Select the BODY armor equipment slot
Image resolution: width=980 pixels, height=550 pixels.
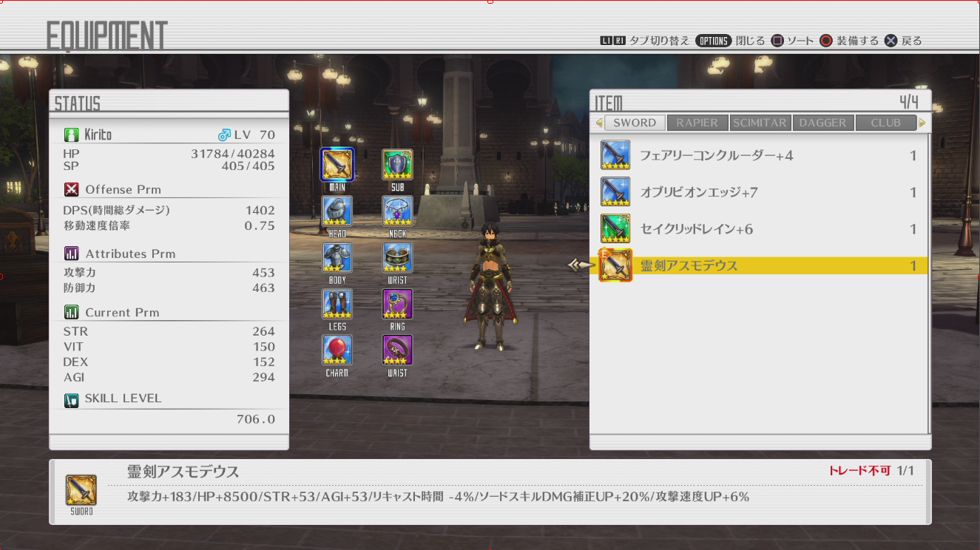337,258
